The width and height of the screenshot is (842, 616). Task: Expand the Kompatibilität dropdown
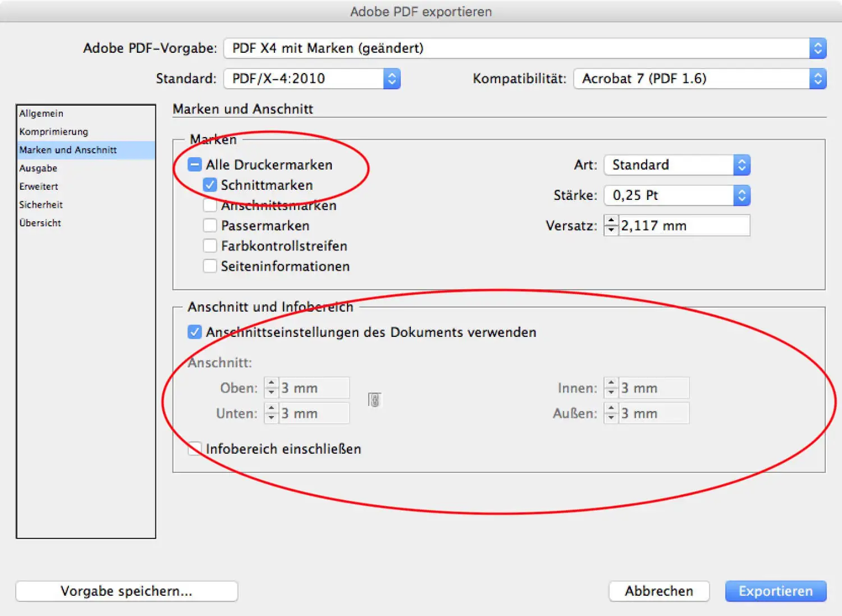(x=699, y=79)
